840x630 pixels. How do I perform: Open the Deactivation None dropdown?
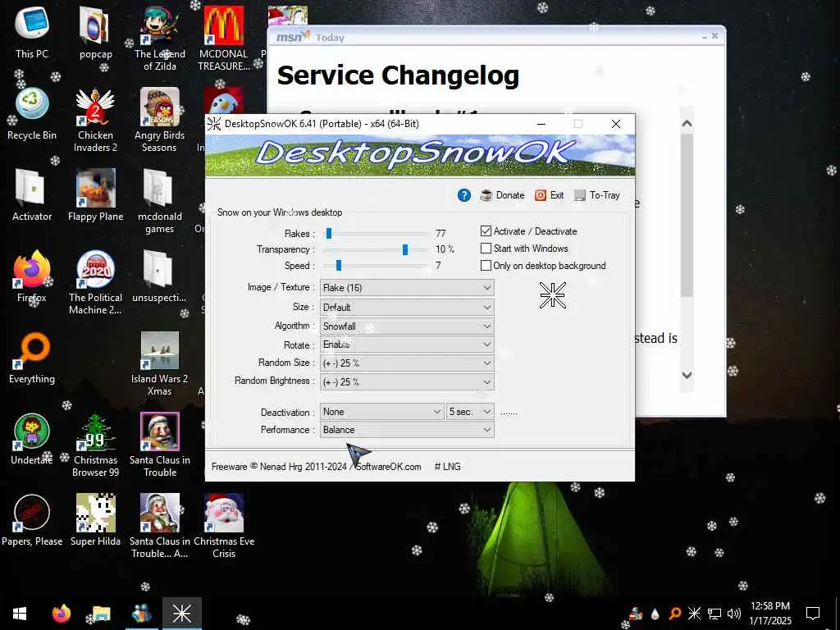pyautogui.click(x=382, y=412)
